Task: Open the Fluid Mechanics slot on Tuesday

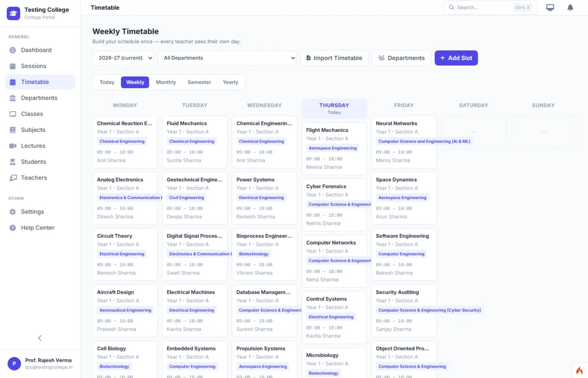Action: (195, 142)
